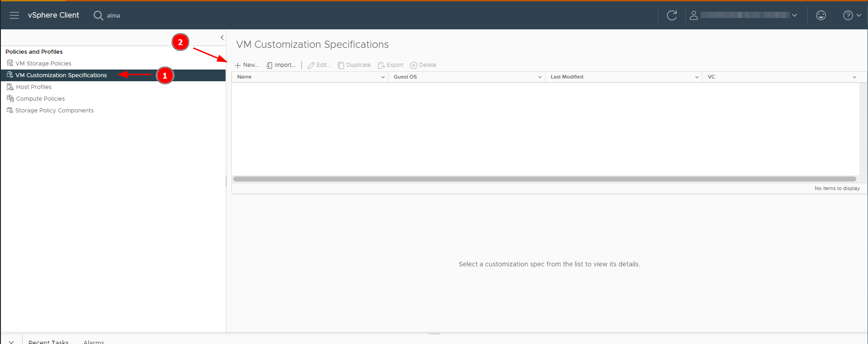Screen dimensions: 868x344
Task: Open the Name column filter dropdown
Action: pyautogui.click(x=383, y=77)
